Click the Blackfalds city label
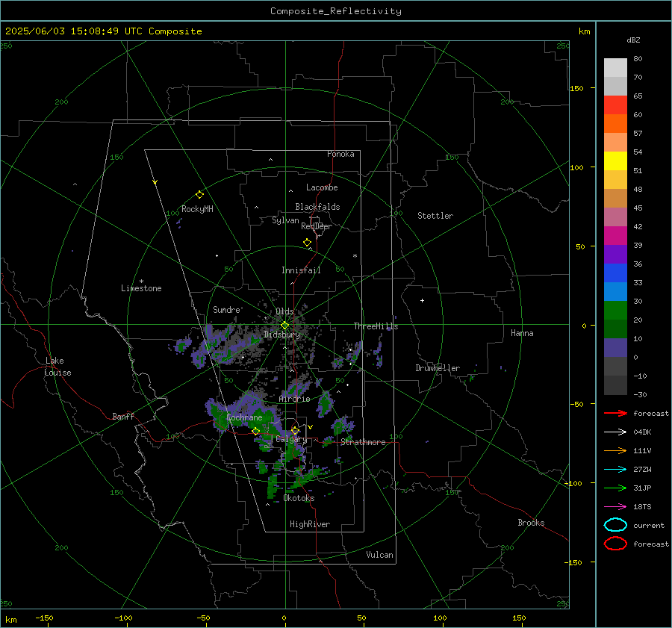 pos(317,207)
